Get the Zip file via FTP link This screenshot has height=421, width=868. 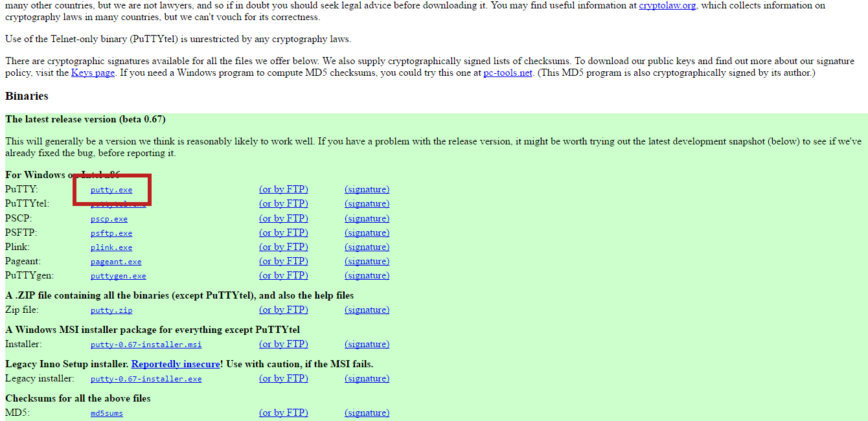pyautogui.click(x=284, y=310)
